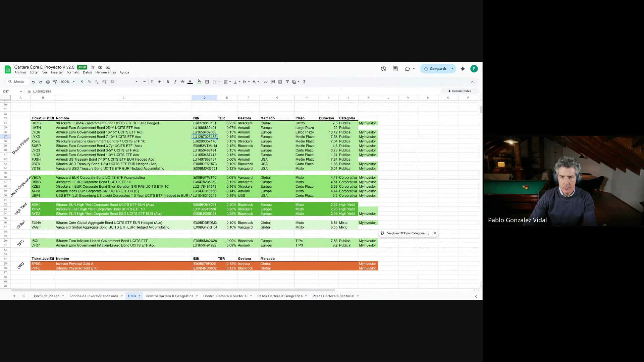Open the account avatar P
The height and width of the screenshot is (362, 644).
click(x=474, y=69)
